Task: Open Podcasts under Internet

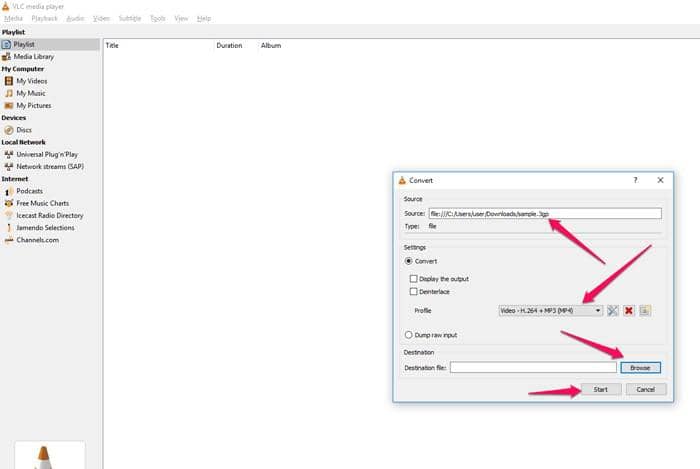Action: (x=29, y=191)
